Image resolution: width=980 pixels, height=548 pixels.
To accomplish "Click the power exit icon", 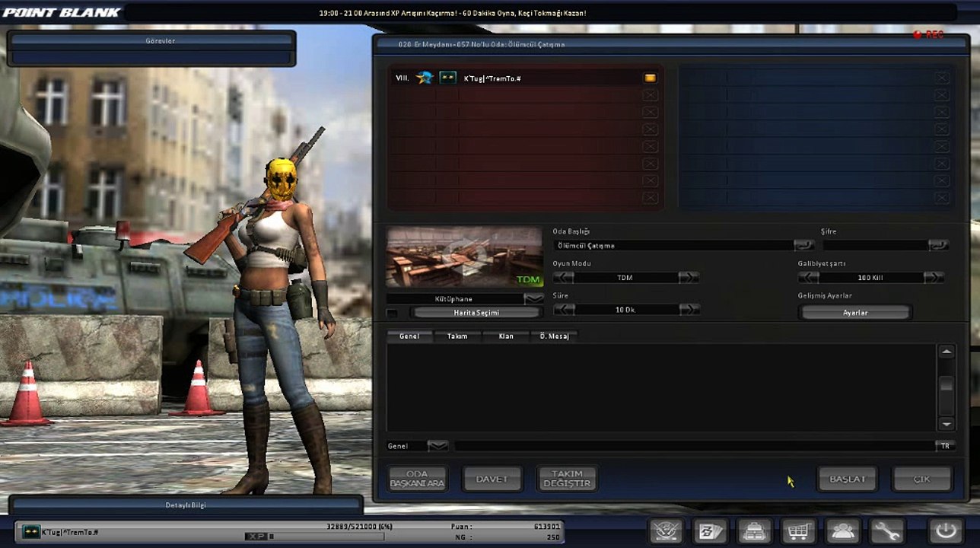I will pyautogui.click(x=945, y=530).
